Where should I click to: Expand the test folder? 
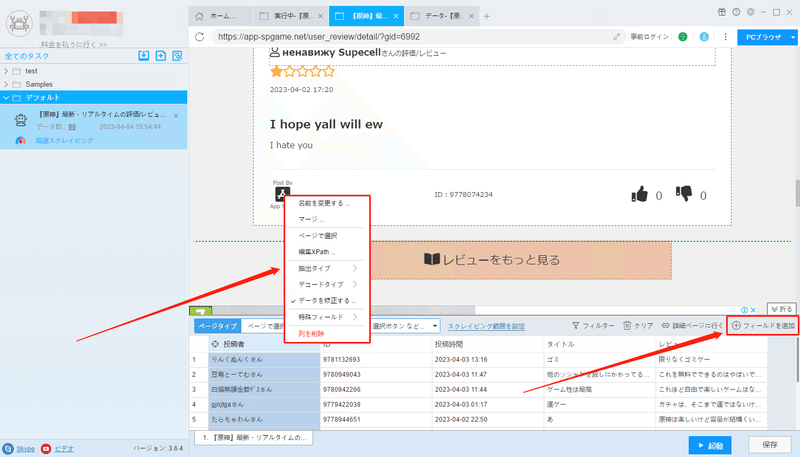(6, 71)
